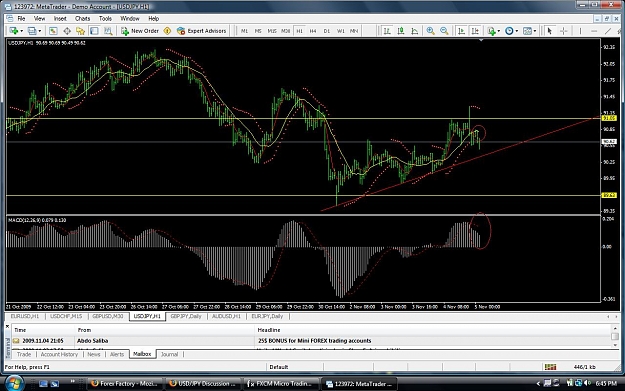Image resolution: width=625 pixels, height=391 pixels.
Task: Click the Profiles toolbar icon
Action: (x=32, y=31)
